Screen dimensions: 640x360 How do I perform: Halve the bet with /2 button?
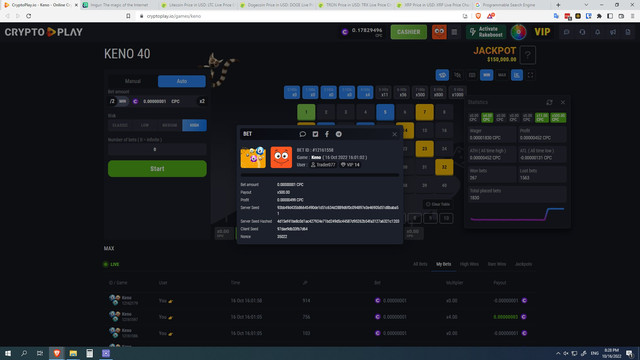coord(112,101)
